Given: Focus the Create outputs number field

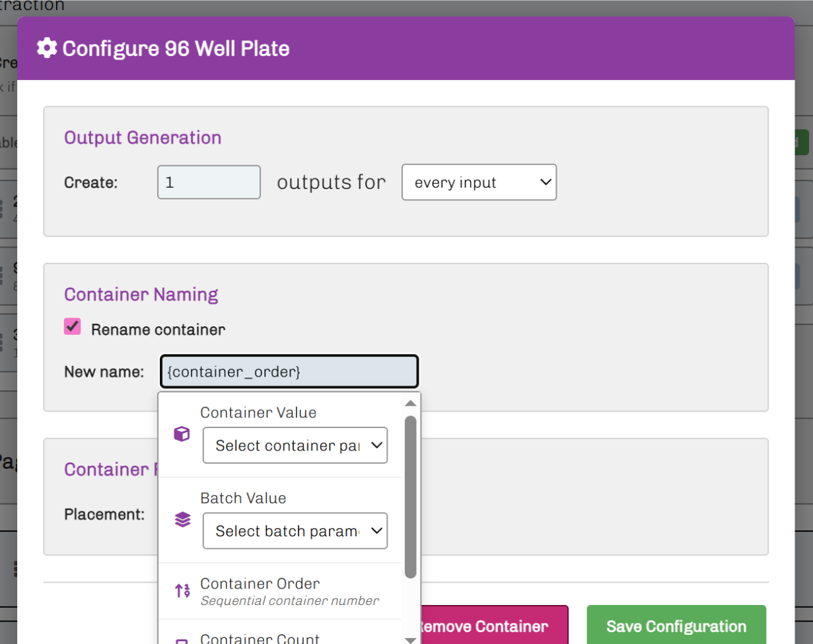Looking at the screenshot, I should [209, 182].
